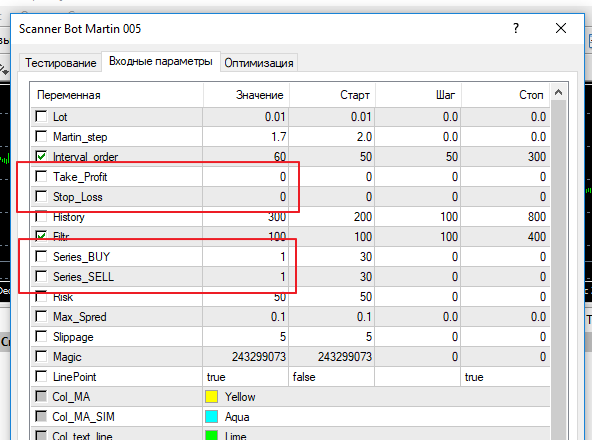Click the Lime Col_text_line color swatch

pyautogui.click(x=211, y=435)
